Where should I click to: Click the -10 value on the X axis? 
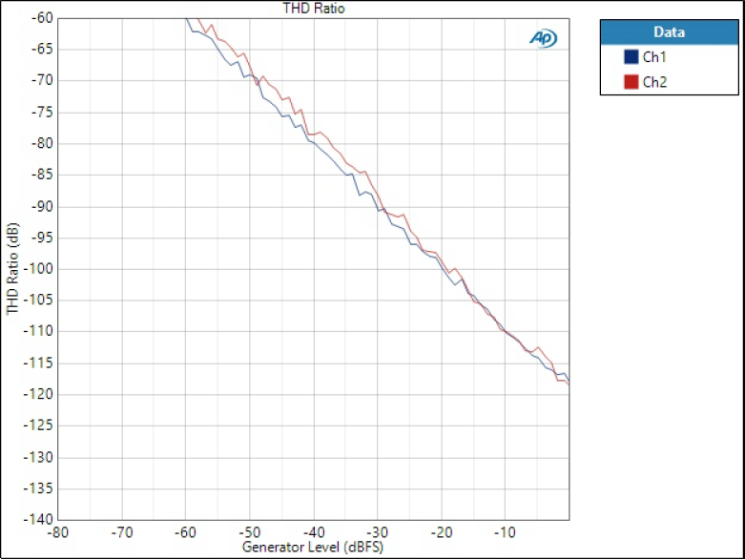coord(505,532)
